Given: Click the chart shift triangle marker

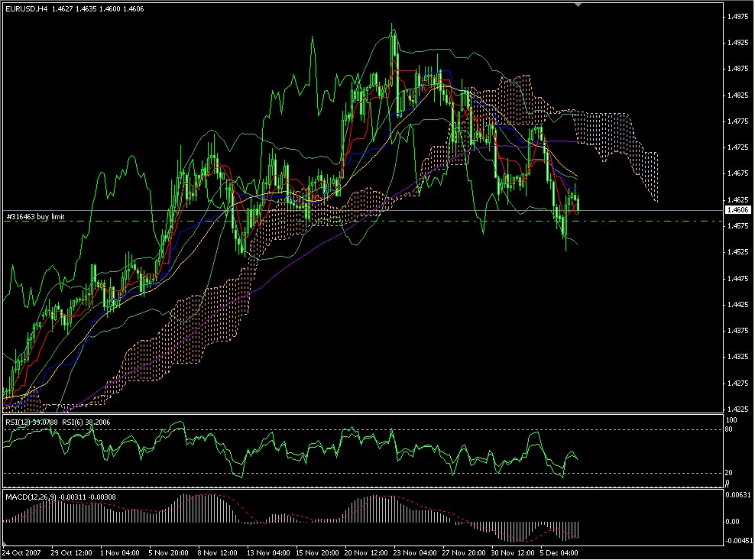Looking at the screenshot, I should pos(577,5).
